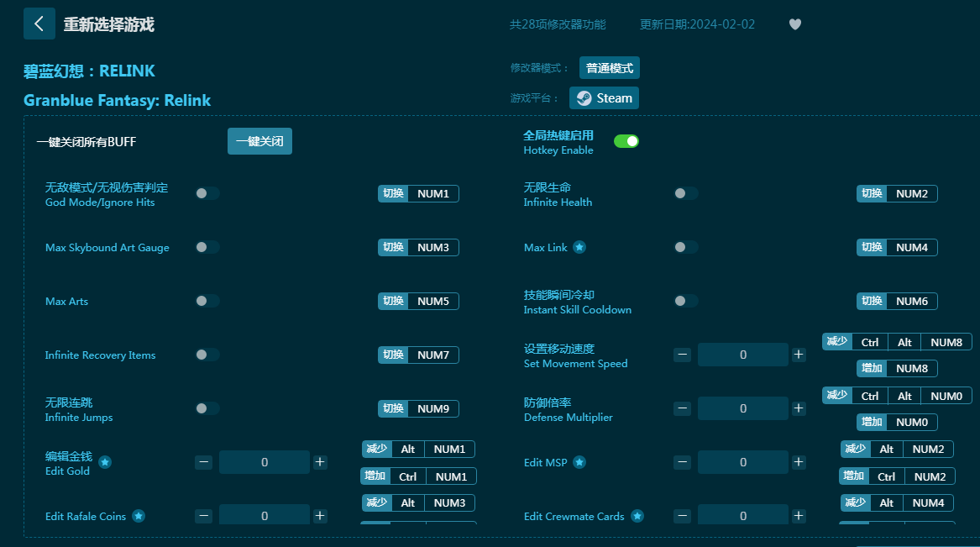Toggle the global Hotkey Enable switch
Image resolution: width=980 pixels, height=547 pixels.
[626, 141]
